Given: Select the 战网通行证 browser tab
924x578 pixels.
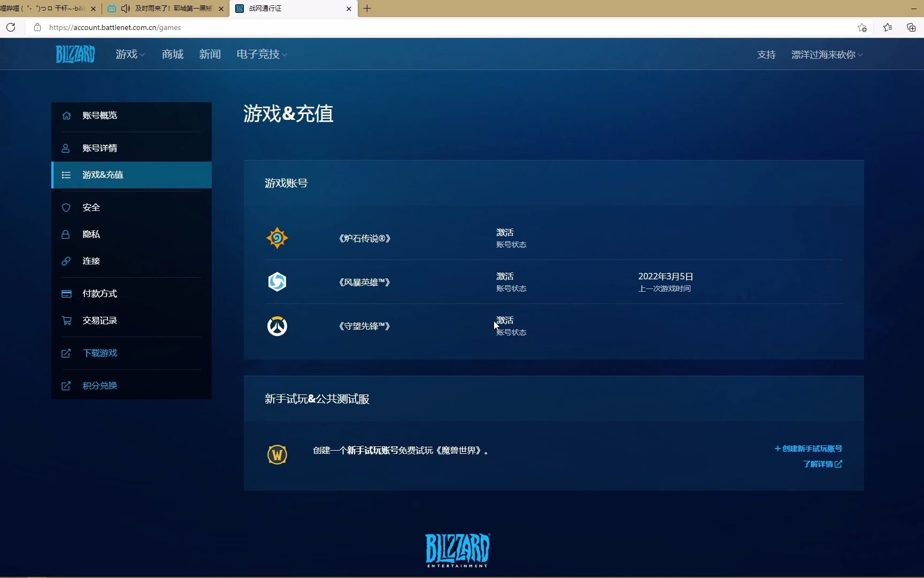Looking at the screenshot, I should point(294,9).
